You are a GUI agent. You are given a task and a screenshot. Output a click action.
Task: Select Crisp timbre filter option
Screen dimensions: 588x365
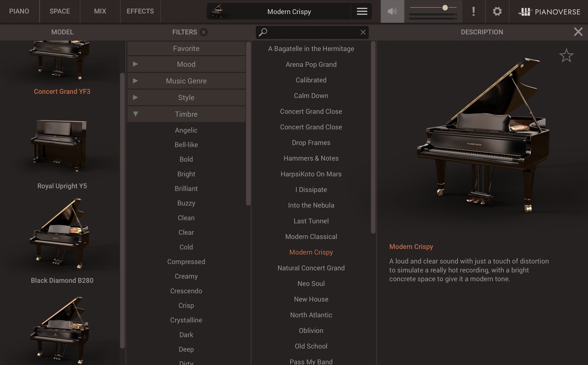(x=186, y=305)
